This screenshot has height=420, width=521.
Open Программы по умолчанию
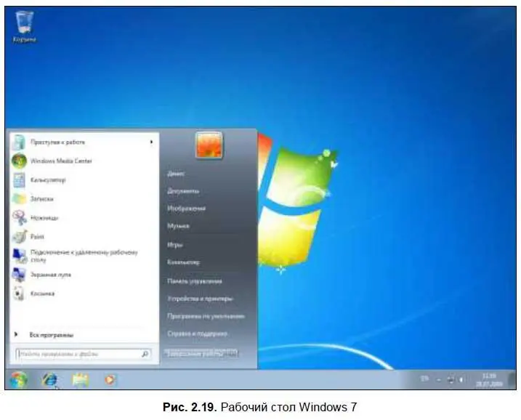pyautogui.click(x=206, y=316)
